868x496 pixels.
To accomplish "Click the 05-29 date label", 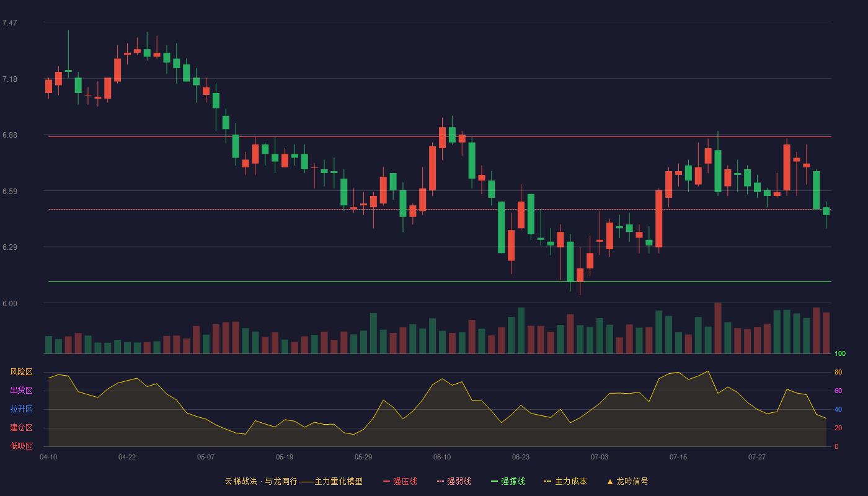I will [363, 457].
